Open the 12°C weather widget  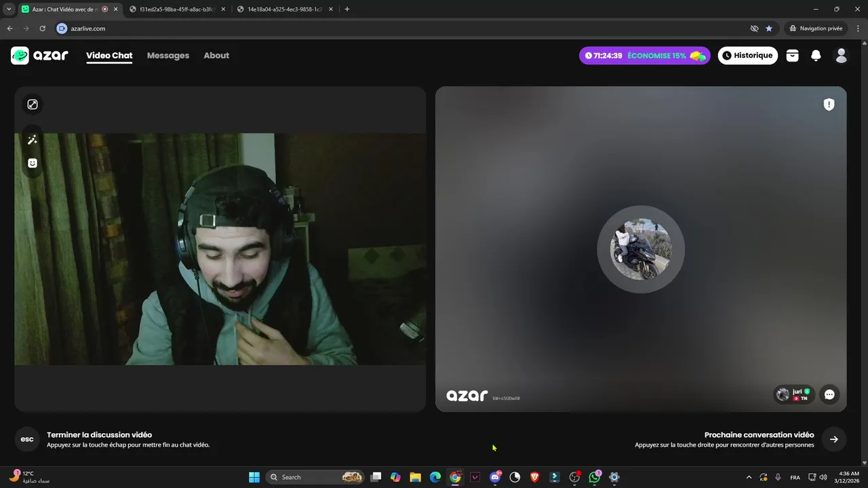30,477
